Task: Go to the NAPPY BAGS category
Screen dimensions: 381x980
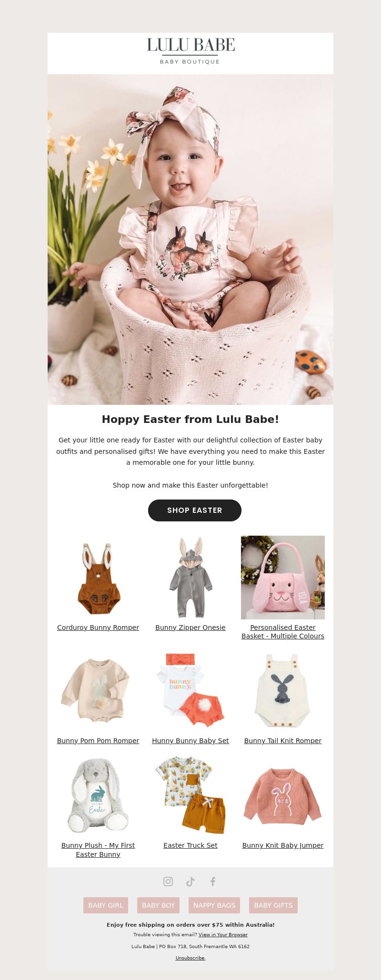Action: (214, 905)
